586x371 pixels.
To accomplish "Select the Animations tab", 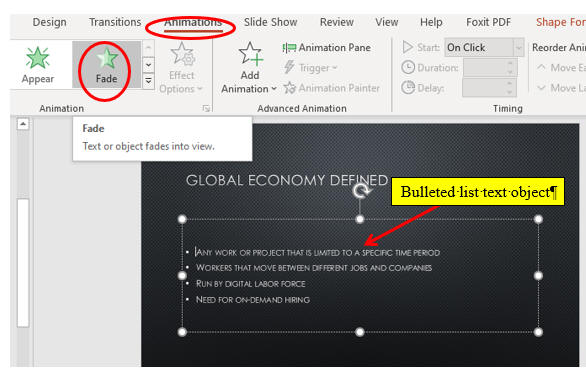I will point(193,22).
